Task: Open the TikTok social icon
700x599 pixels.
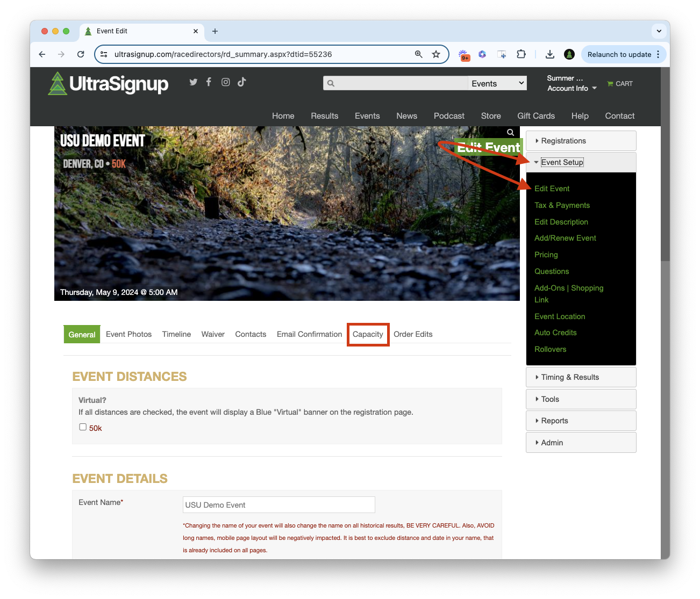Action: (x=242, y=82)
